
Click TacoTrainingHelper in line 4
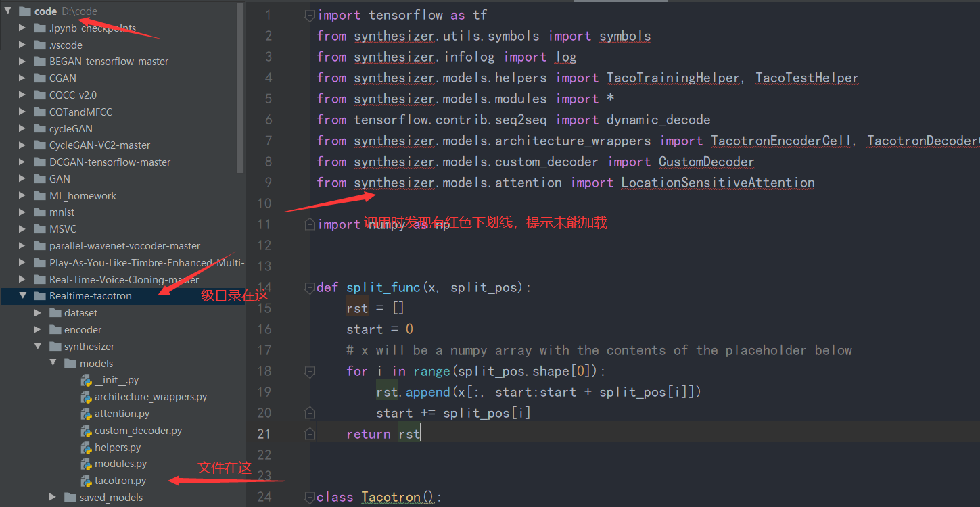coord(674,78)
